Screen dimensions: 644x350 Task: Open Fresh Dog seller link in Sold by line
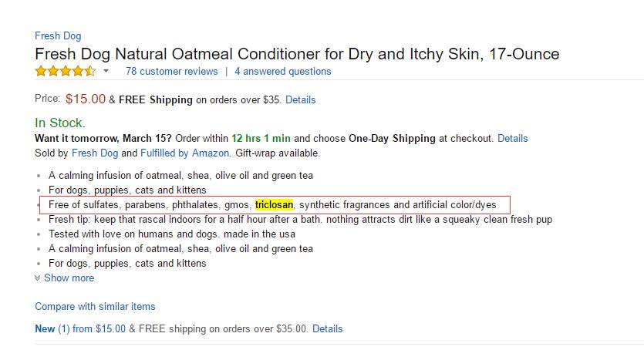pyautogui.click(x=94, y=153)
